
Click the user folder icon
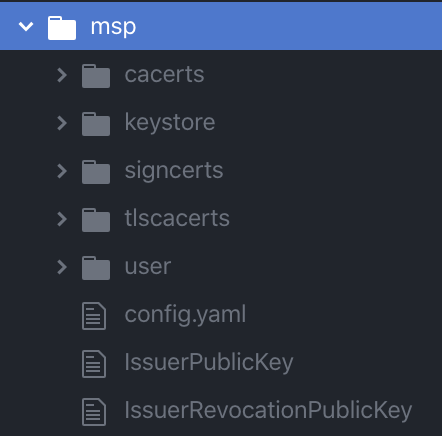click(96, 268)
